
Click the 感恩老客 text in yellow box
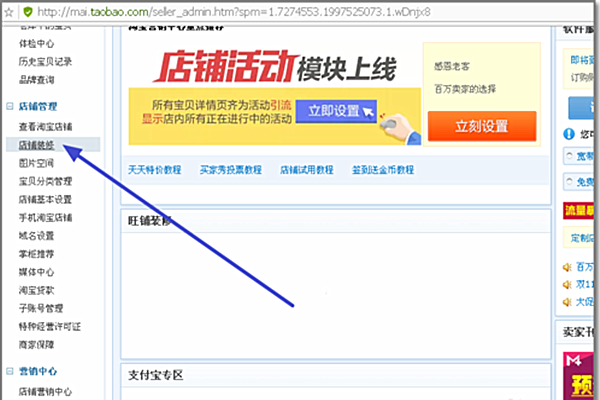pyautogui.click(x=452, y=66)
